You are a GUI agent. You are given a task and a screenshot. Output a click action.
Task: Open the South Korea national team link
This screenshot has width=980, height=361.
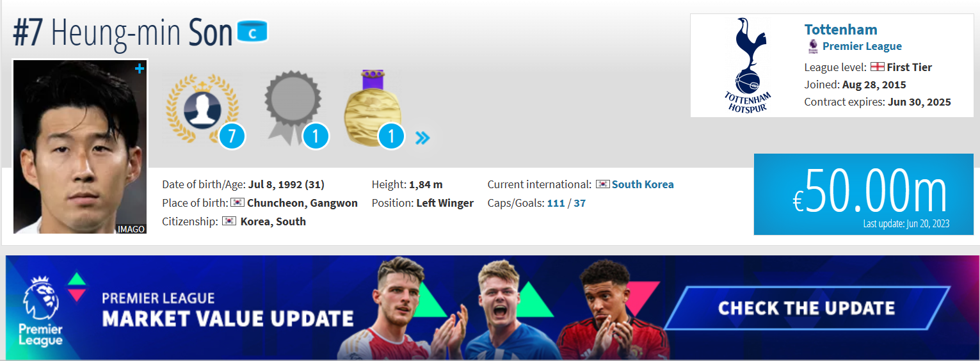(x=643, y=184)
